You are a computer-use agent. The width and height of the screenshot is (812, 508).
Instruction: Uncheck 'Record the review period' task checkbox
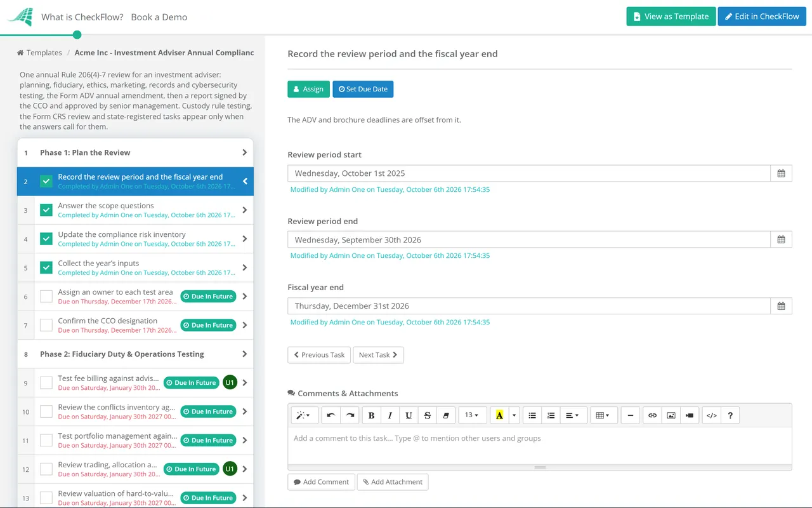pyautogui.click(x=46, y=182)
